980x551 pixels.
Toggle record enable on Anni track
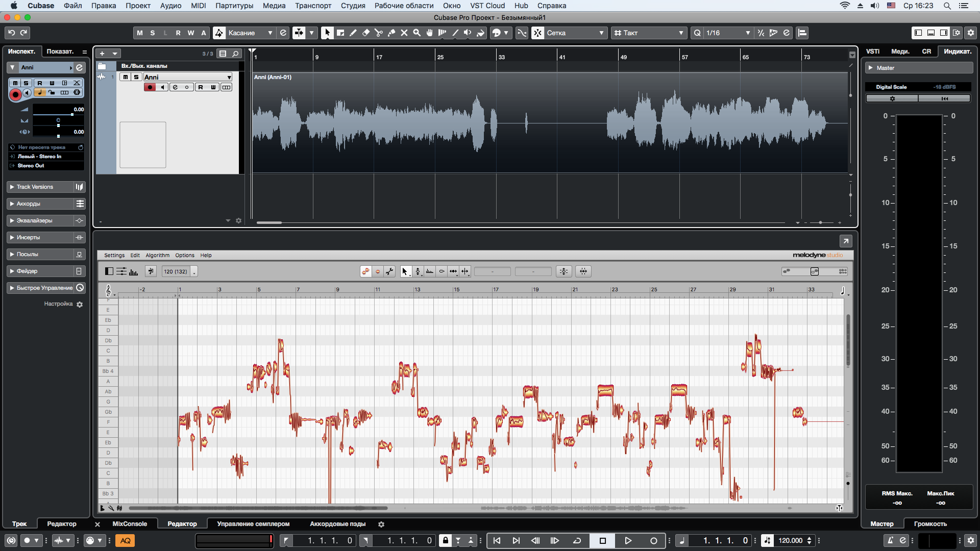point(150,87)
